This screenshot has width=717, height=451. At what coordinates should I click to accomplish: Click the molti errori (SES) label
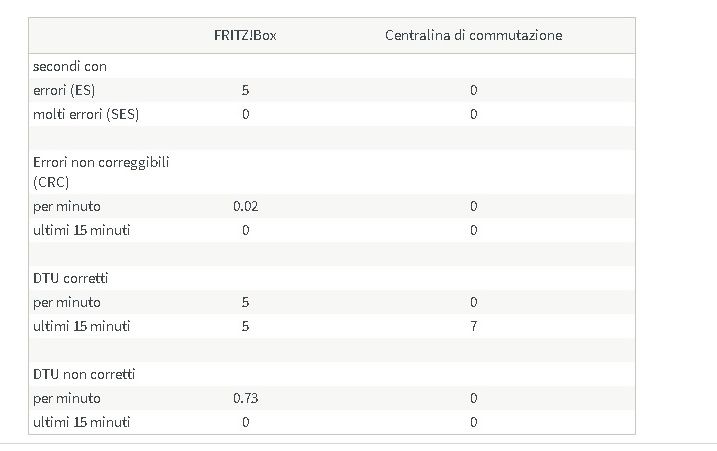pos(86,114)
